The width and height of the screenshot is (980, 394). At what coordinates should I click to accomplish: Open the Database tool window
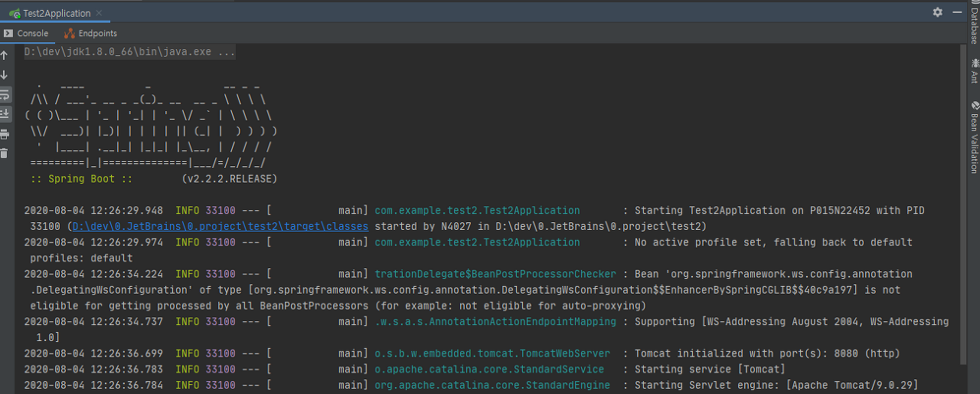click(x=974, y=26)
